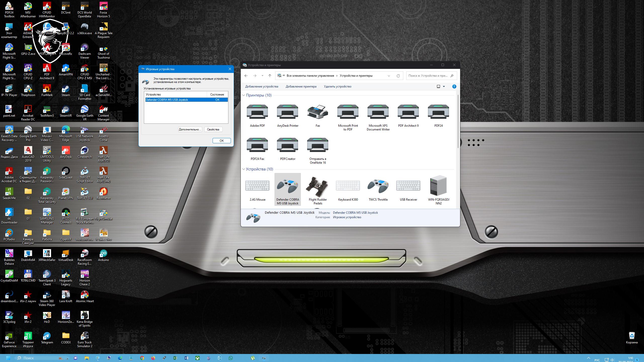Image resolution: width=644 pixels, height=362 pixels.
Task: Select the Adobe PDF printer
Action: (257, 116)
